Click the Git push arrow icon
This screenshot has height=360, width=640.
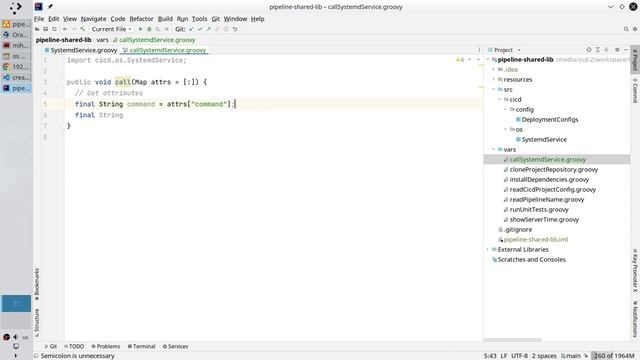(209, 29)
